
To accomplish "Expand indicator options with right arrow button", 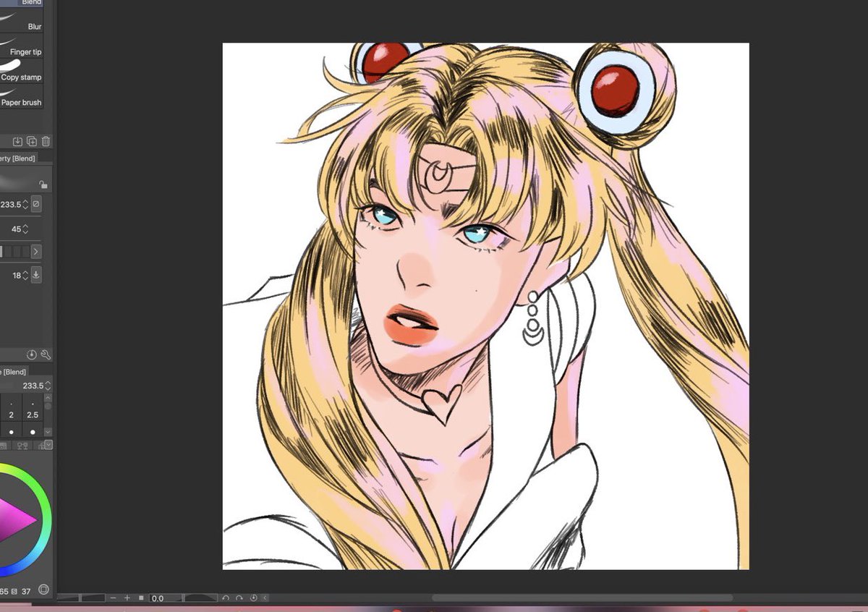I will 36,251.
